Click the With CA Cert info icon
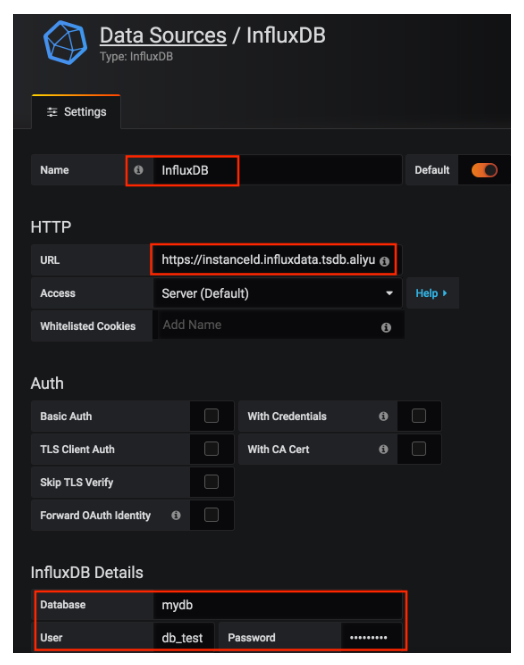This screenshot has width=524, height=665. (x=383, y=449)
